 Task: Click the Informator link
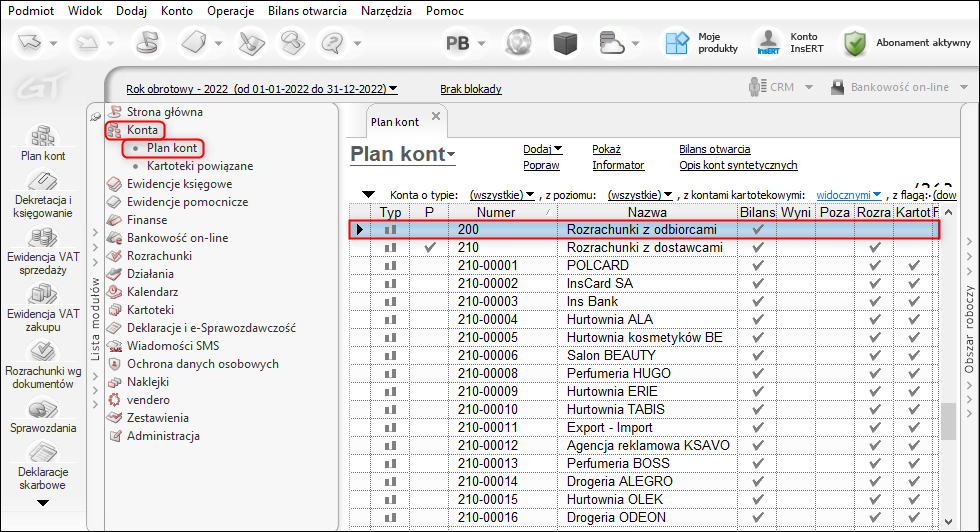pyautogui.click(x=618, y=165)
